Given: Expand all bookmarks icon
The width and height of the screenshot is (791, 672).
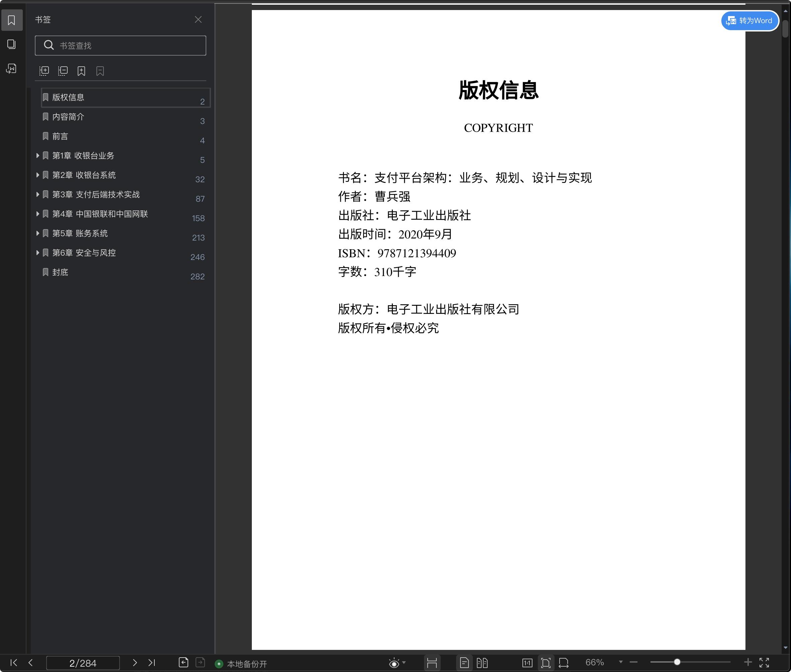Looking at the screenshot, I should tap(44, 71).
